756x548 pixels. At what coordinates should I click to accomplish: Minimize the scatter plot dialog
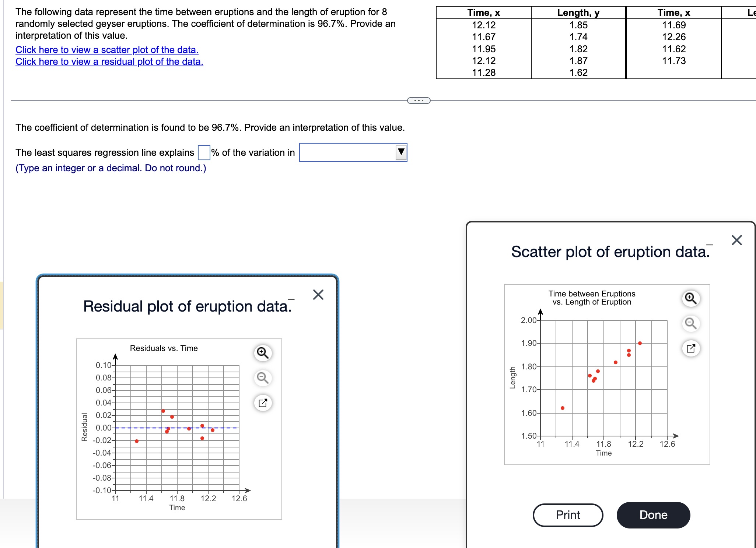(709, 245)
